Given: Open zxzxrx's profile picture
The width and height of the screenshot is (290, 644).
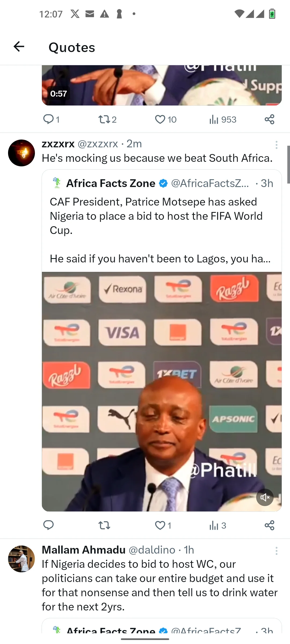Looking at the screenshot, I should pyautogui.click(x=21, y=153).
